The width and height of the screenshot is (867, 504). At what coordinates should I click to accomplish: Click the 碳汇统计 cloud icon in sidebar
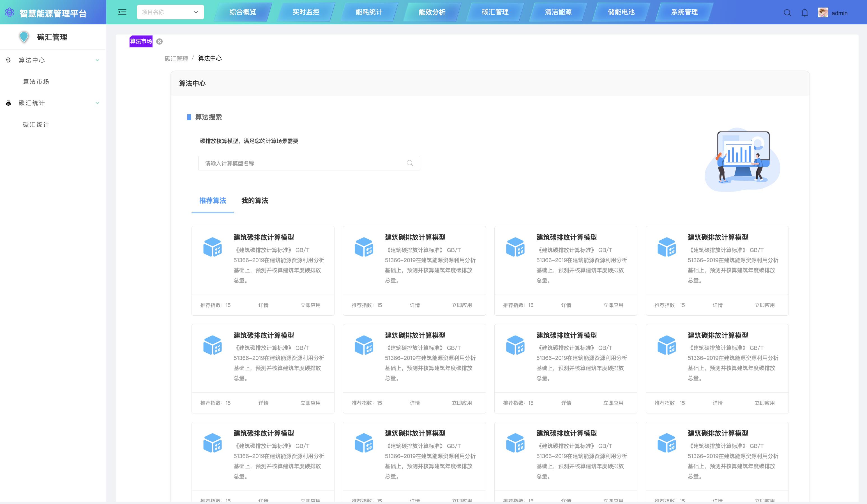click(9, 103)
